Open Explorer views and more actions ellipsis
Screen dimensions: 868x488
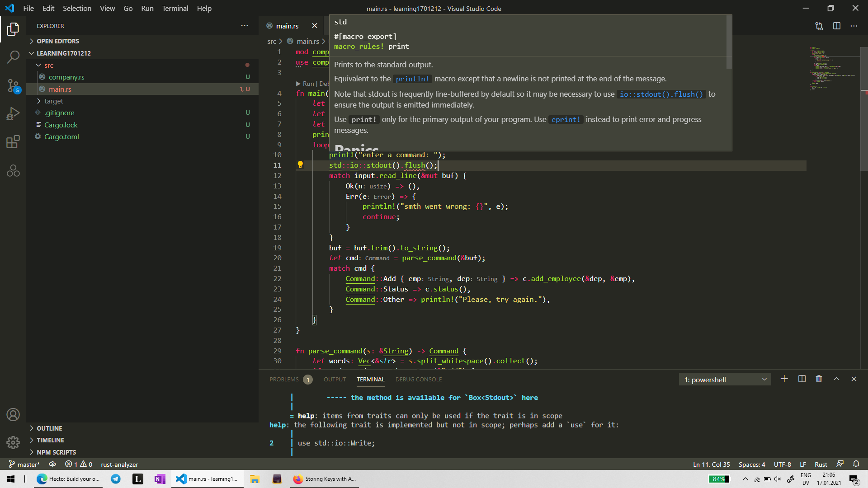245,26
